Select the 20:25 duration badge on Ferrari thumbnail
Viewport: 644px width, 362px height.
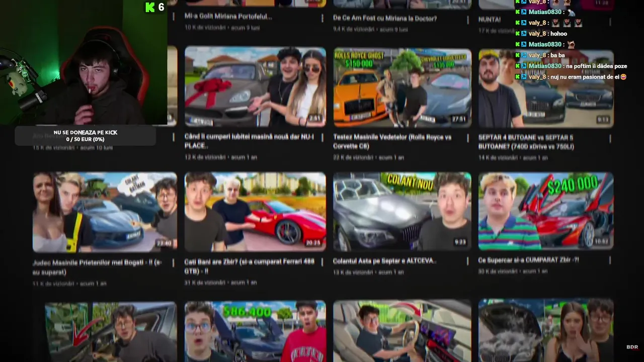[x=313, y=243]
